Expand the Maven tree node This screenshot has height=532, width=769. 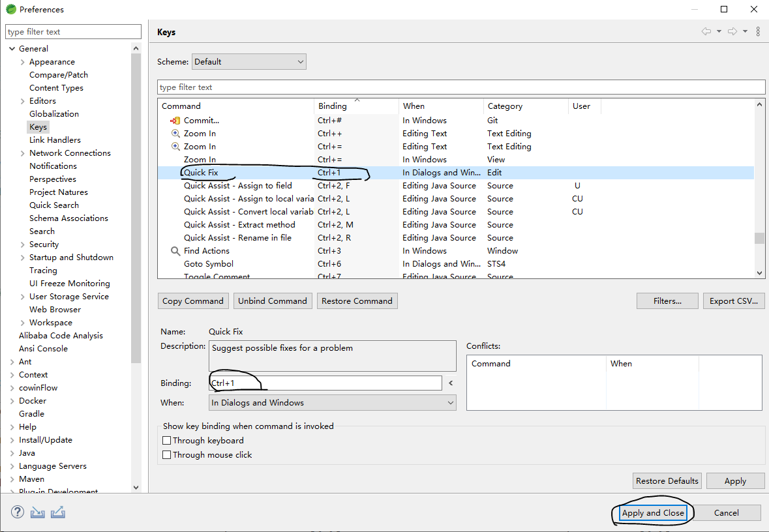(x=12, y=479)
